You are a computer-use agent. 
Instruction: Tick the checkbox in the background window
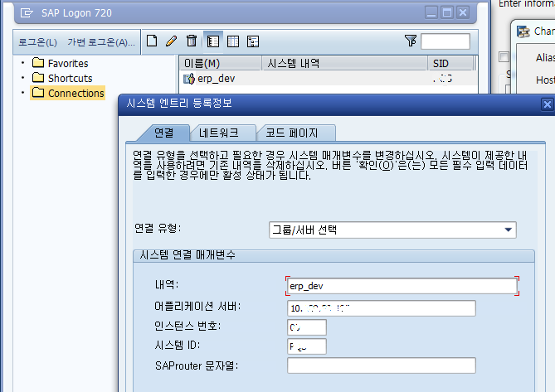[504, 57]
